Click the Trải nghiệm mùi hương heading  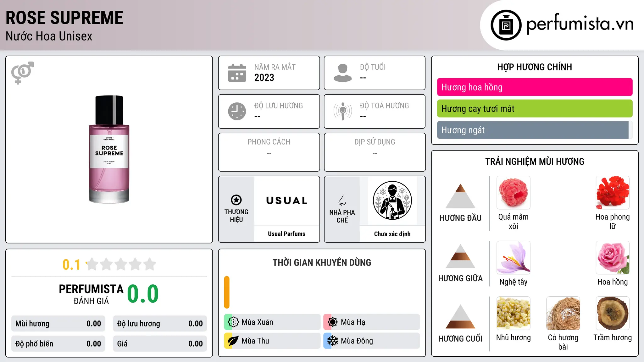[x=535, y=162]
